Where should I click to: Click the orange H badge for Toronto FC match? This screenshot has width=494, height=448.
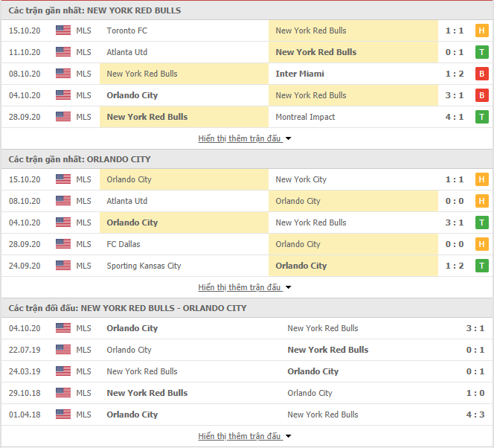[481, 31]
